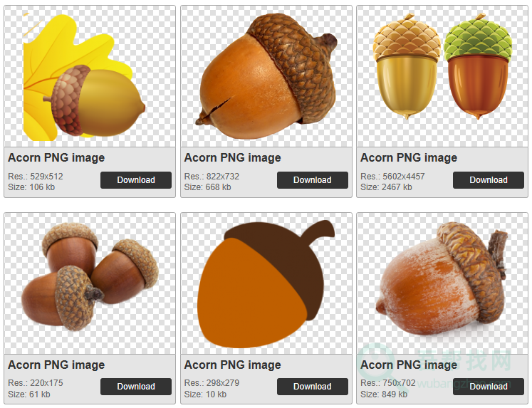Click the 'Size: 10 kb' file size text
This screenshot has height=408, width=532.
point(205,394)
